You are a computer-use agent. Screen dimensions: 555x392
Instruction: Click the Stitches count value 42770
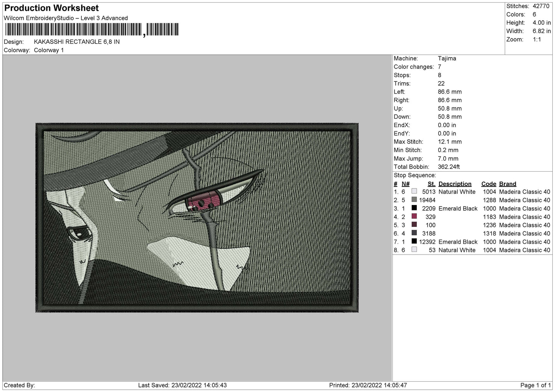pyautogui.click(x=541, y=6)
